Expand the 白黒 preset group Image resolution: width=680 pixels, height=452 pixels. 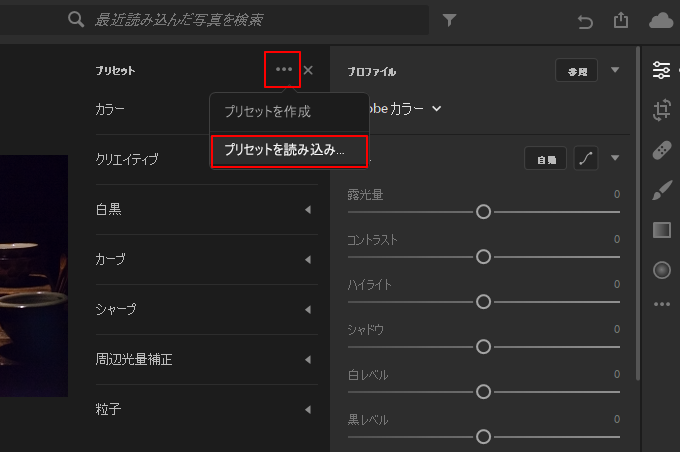pyautogui.click(x=206, y=210)
